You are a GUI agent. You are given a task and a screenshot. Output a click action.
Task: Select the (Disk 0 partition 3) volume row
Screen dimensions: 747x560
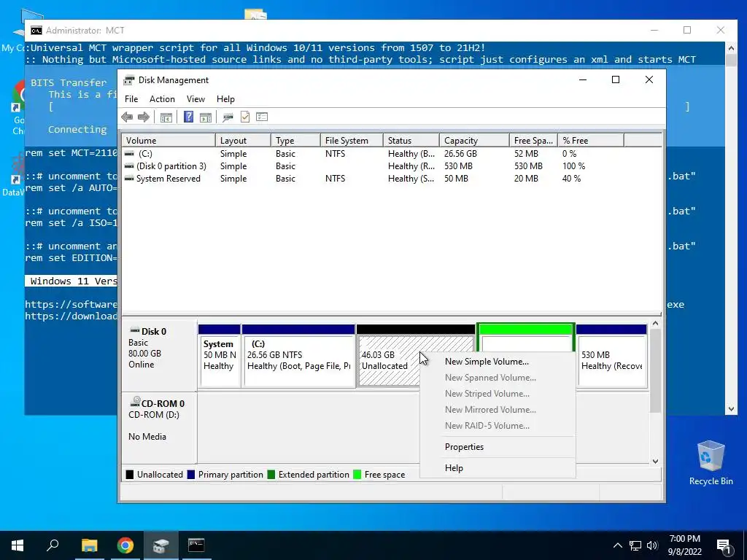click(392, 166)
